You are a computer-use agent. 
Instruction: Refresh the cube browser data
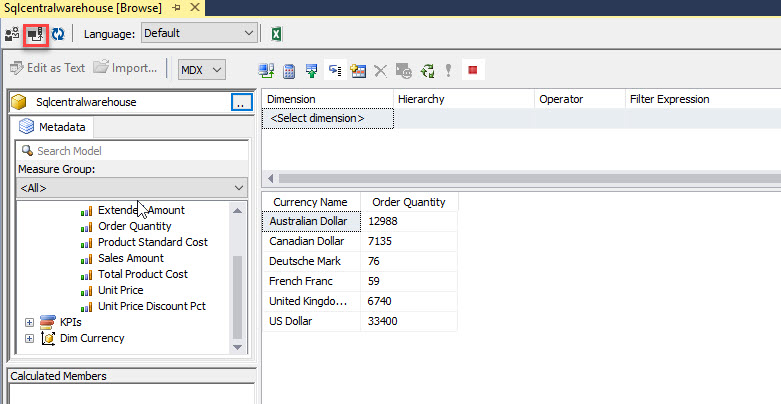click(x=58, y=34)
